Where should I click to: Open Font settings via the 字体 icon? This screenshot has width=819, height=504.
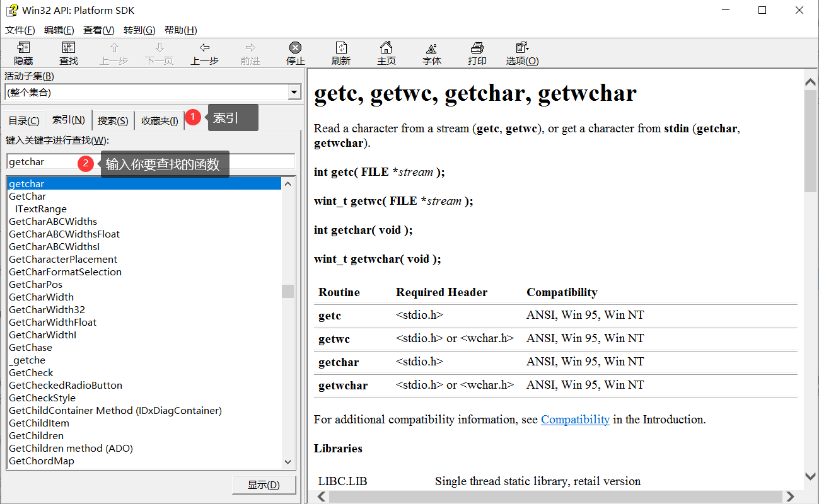[432, 48]
